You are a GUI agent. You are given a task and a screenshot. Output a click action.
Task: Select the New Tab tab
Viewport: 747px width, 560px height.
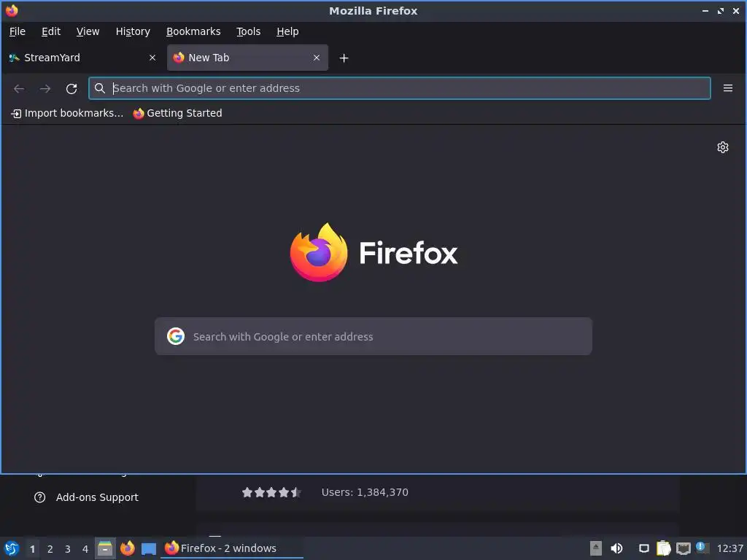(247, 58)
